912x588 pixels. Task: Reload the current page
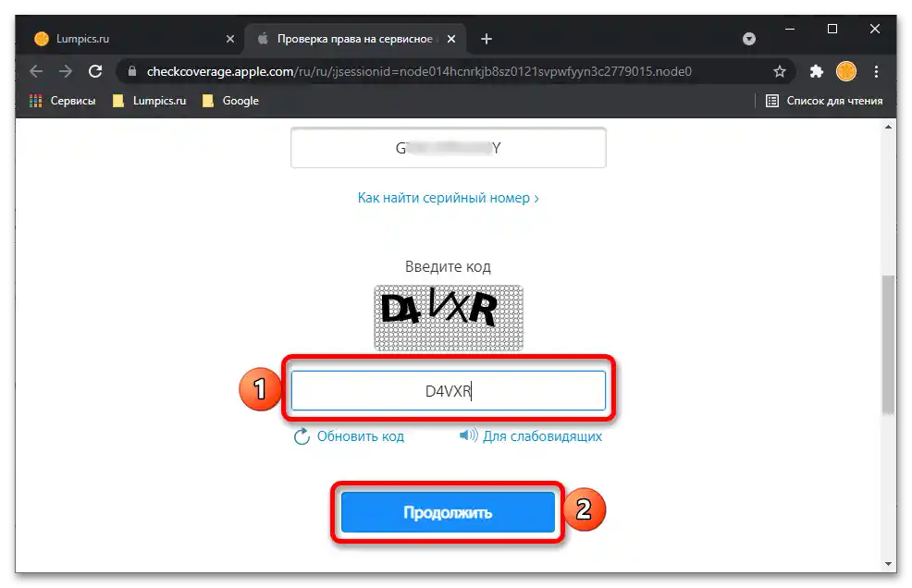[95, 71]
